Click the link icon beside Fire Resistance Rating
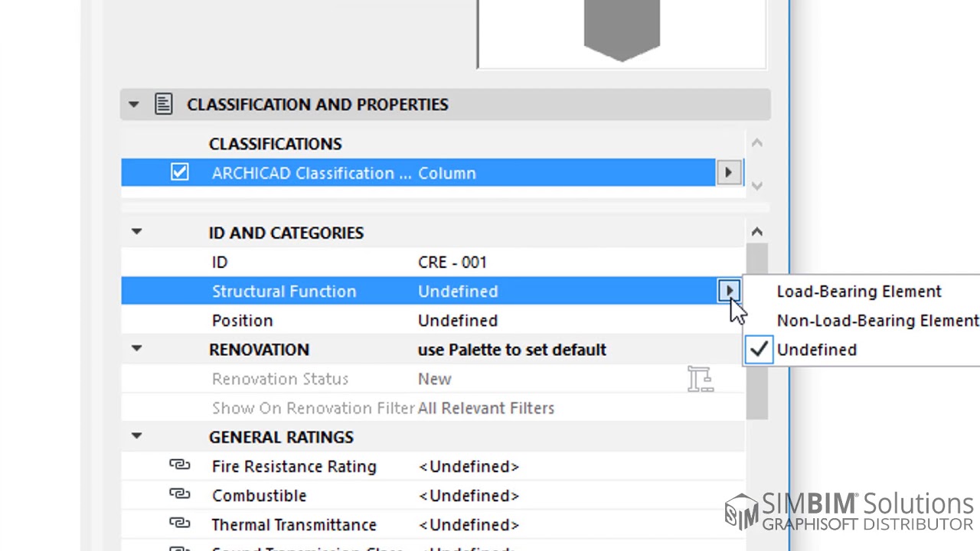Screen dimensions: 980x551 coord(179,465)
